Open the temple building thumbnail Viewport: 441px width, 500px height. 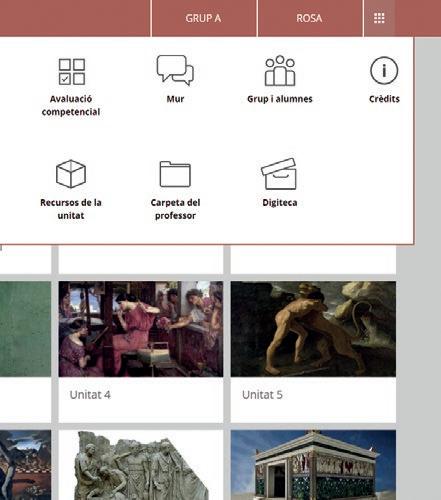pos(313,465)
